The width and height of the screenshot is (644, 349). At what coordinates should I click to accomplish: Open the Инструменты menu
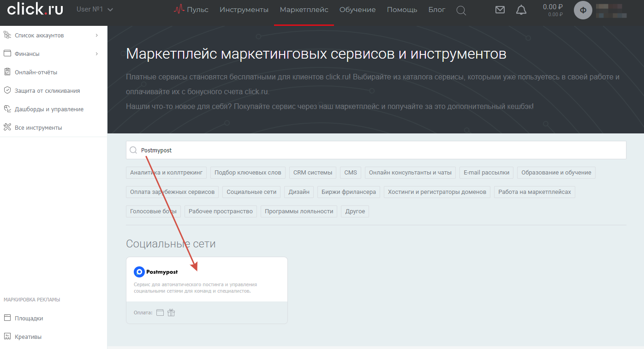point(244,10)
